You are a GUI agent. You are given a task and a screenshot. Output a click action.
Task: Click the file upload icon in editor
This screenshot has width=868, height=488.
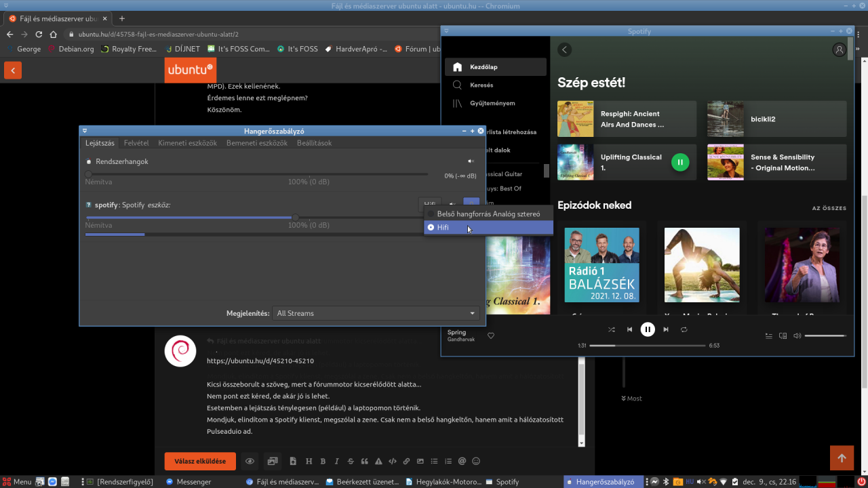pyautogui.click(x=293, y=461)
